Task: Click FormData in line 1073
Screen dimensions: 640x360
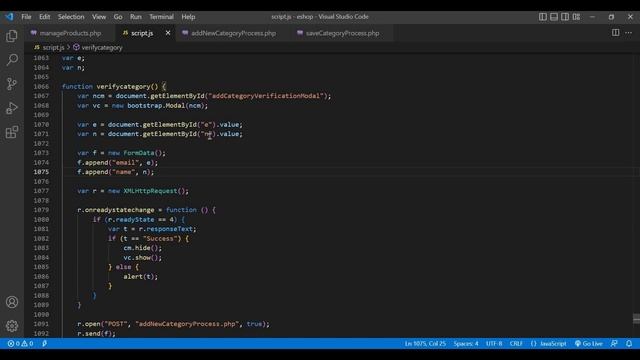Action: click(139, 153)
